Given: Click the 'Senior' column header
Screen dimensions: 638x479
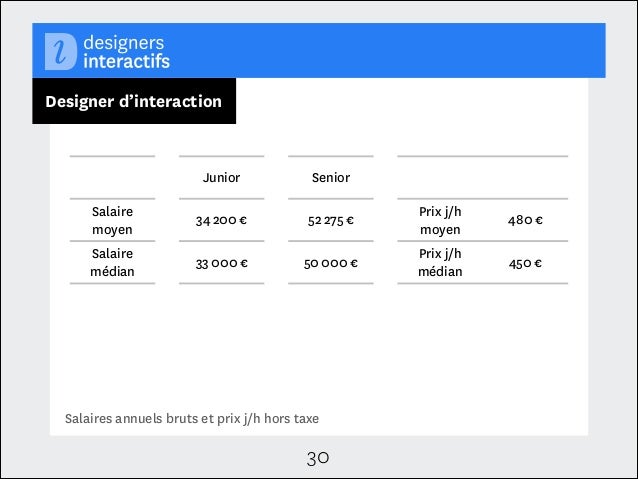Looking at the screenshot, I should click(331, 177).
